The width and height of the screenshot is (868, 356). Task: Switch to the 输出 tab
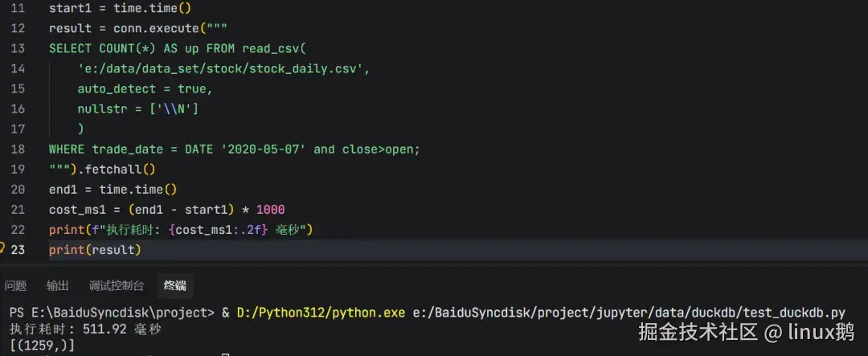[x=58, y=286]
